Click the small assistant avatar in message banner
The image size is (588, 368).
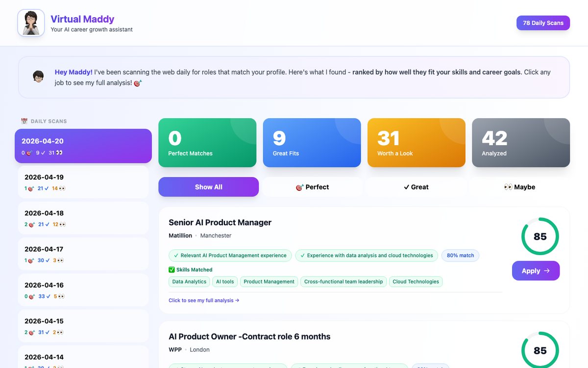[x=38, y=77]
